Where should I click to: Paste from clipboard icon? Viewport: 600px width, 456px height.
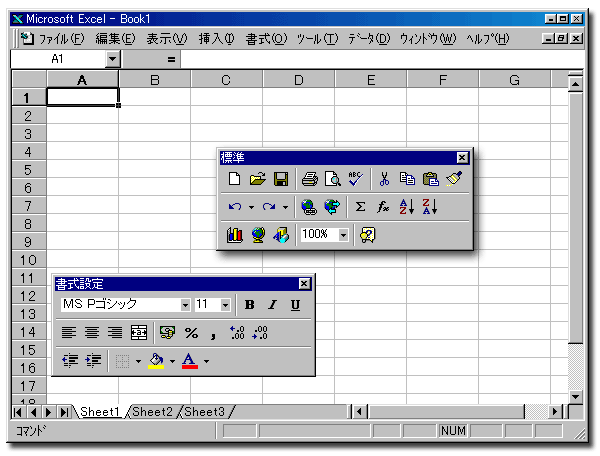point(430,179)
